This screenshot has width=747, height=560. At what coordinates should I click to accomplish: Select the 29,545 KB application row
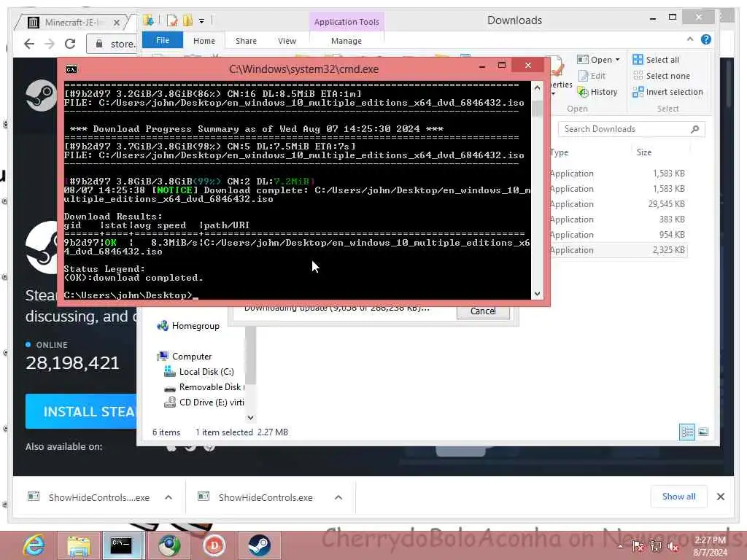[x=618, y=204]
